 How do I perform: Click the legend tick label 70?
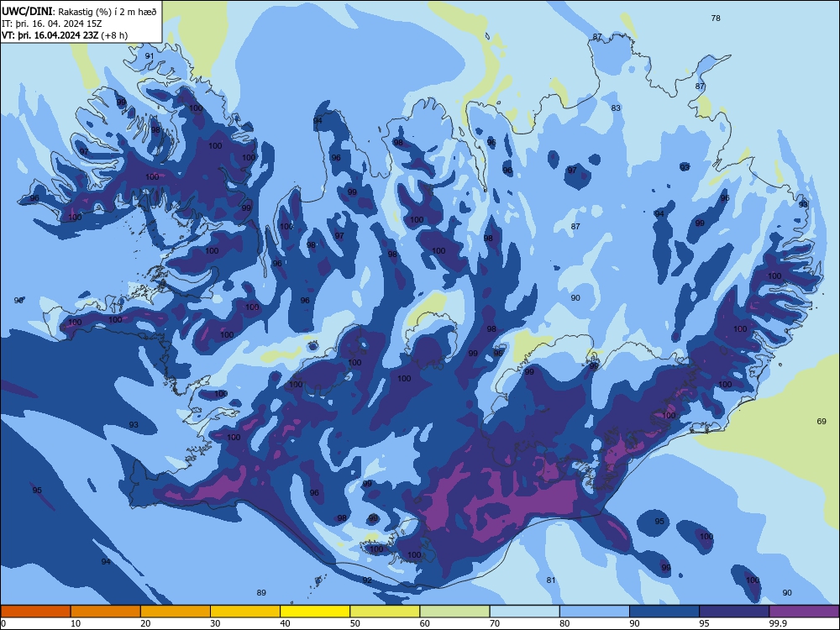(x=495, y=623)
